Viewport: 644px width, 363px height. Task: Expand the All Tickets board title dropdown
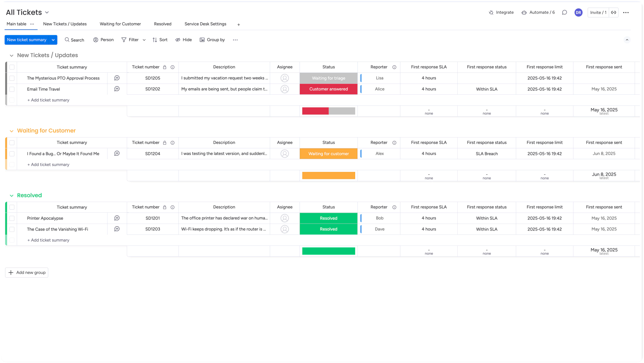pyautogui.click(x=47, y=12)
